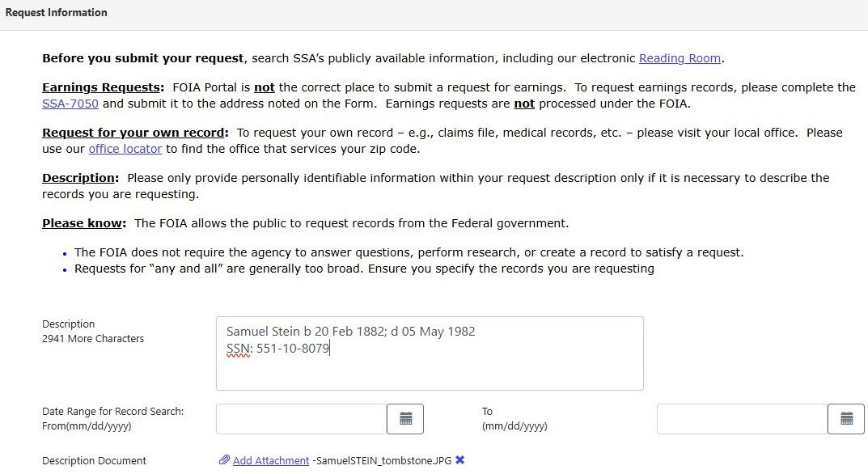This screenshot has width=868, height=474.
Task: Open the calendar picker for the From date
Action: pyautogui.click(x=405, y=418)
